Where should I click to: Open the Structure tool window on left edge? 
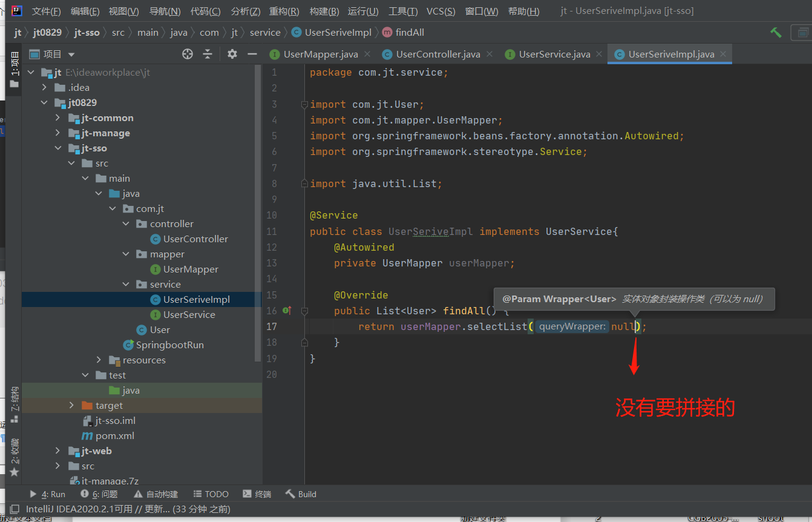click(x=15, y=405)
